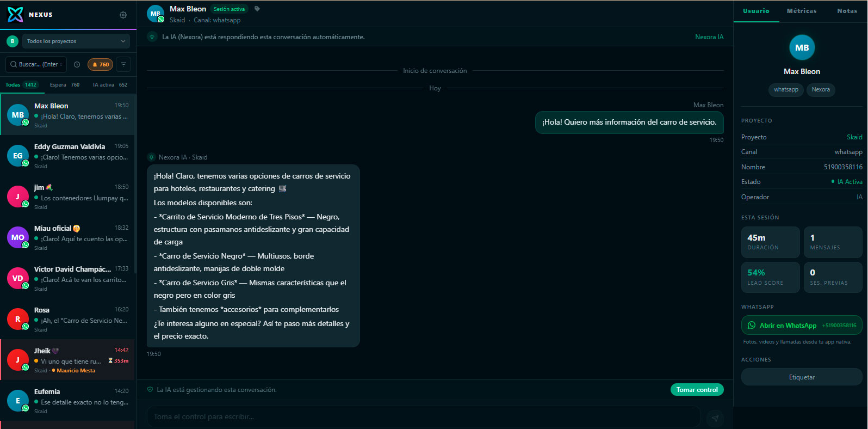Click the green B project badge
868x429 pixels.
13,41
